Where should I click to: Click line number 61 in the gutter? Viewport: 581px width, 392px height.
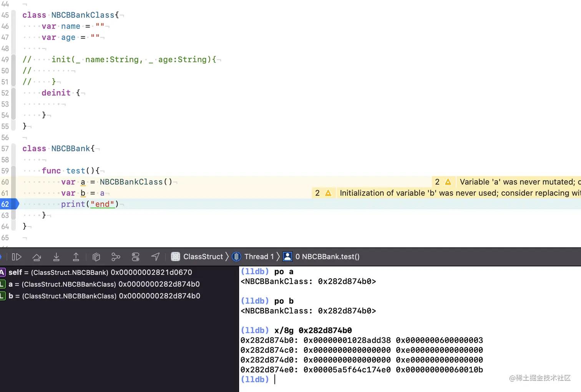tap(5, 194)
